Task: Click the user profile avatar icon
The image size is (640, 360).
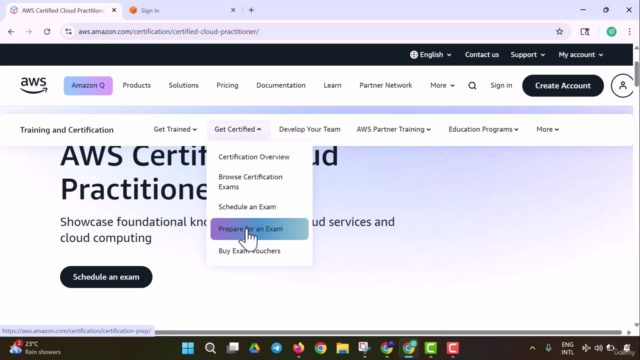Action: tap(622, 86)
